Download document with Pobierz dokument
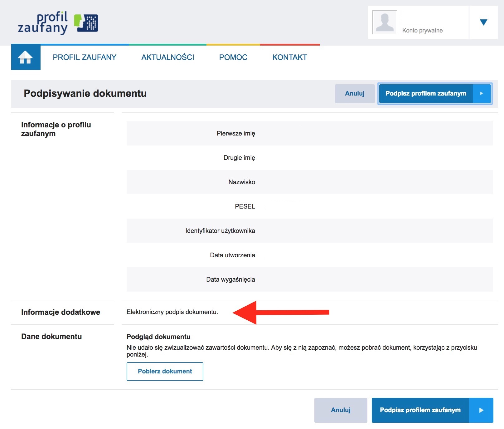This screenshot has width=504, height=429. (165, 371)
